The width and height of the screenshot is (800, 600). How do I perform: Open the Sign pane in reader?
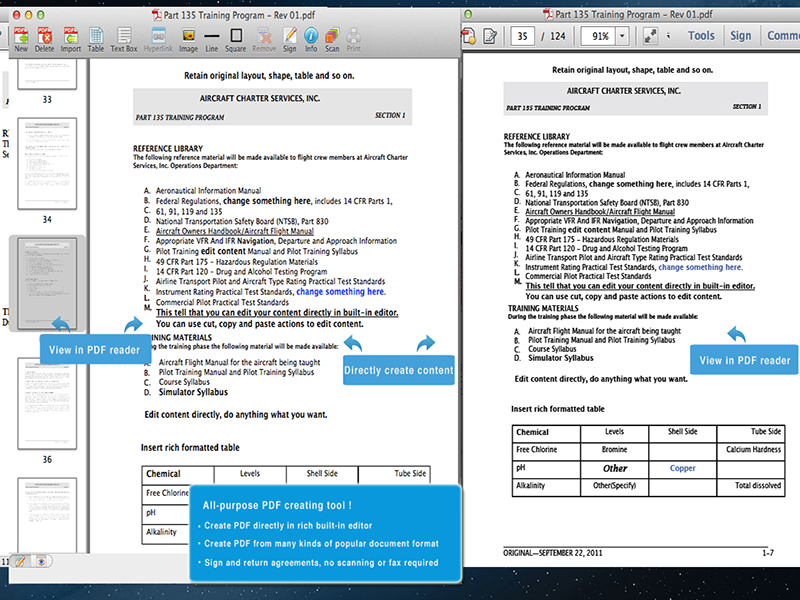pos(740,36)
